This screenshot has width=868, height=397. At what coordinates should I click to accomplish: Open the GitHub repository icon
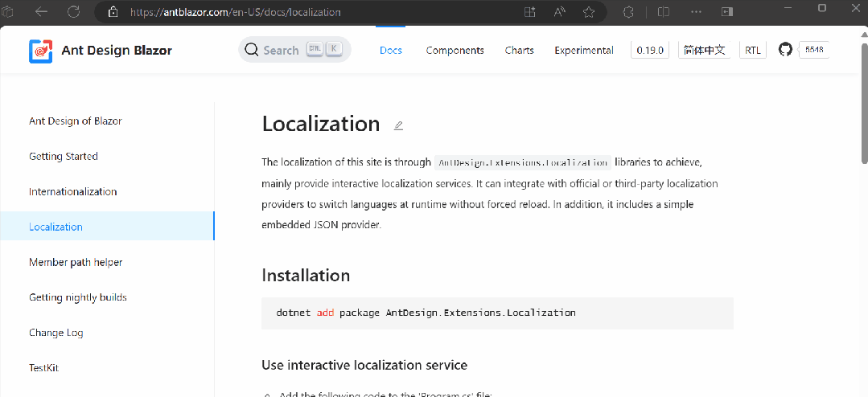[x=785, y=50]
